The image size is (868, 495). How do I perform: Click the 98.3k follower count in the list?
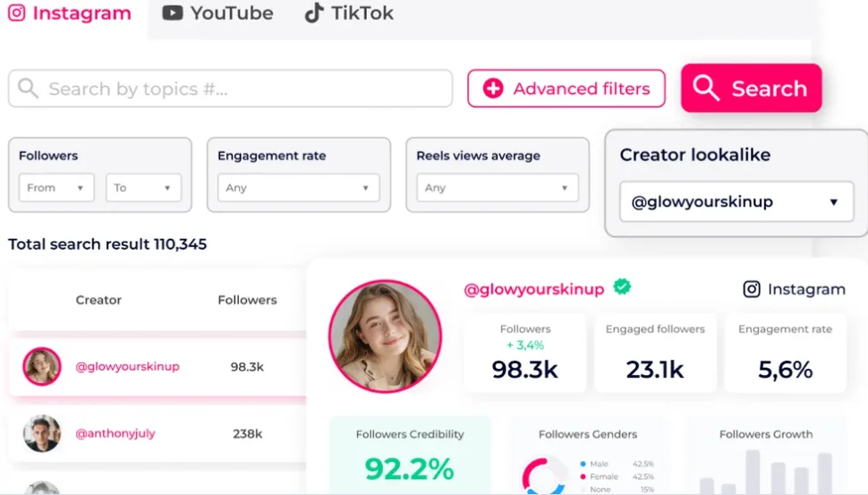coord(247,366)
